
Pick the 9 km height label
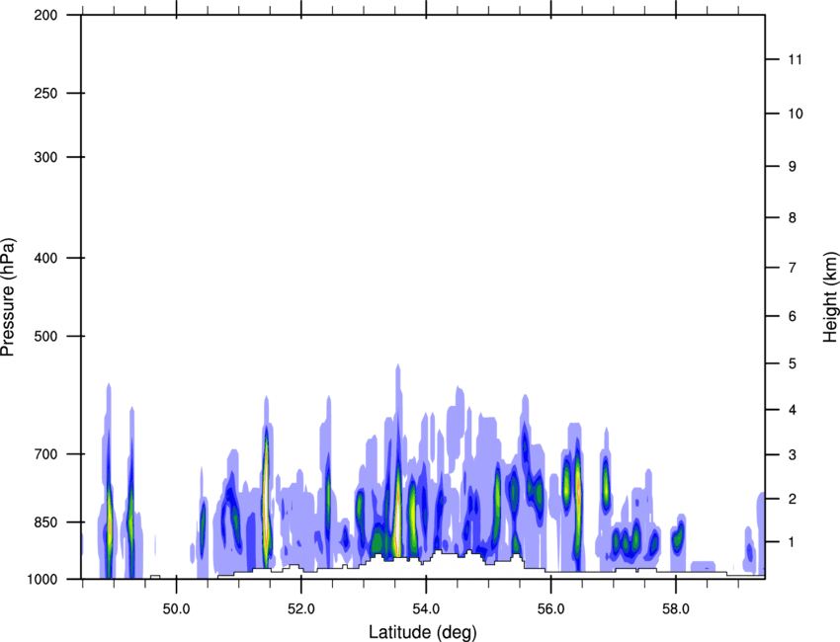(x=793, y=167)
